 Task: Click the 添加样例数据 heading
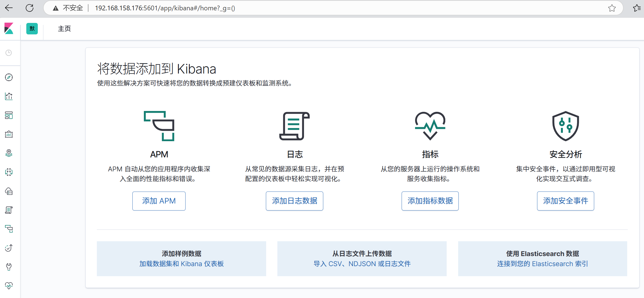click(x=181, y=254)
